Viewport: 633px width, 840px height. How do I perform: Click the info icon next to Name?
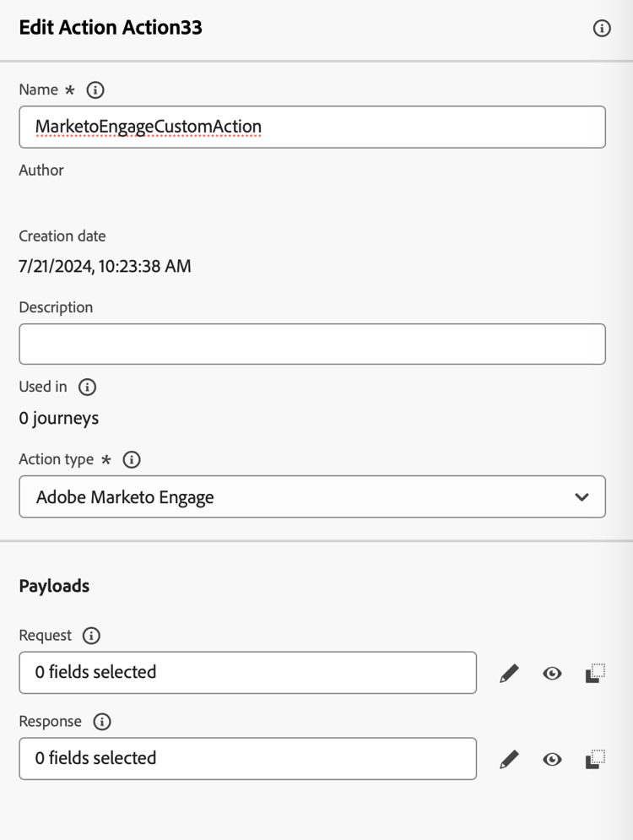[95, 89]
